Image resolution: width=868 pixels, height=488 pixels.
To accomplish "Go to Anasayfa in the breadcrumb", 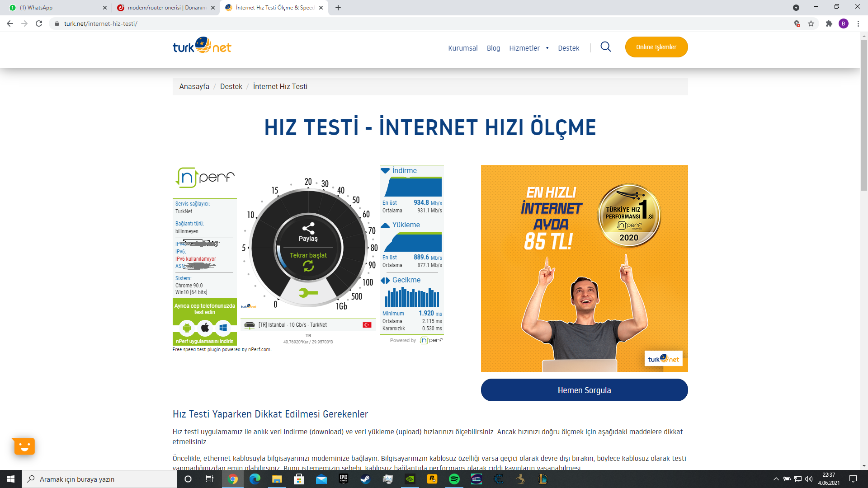I will pyautogui.click(x=194, y=86).
